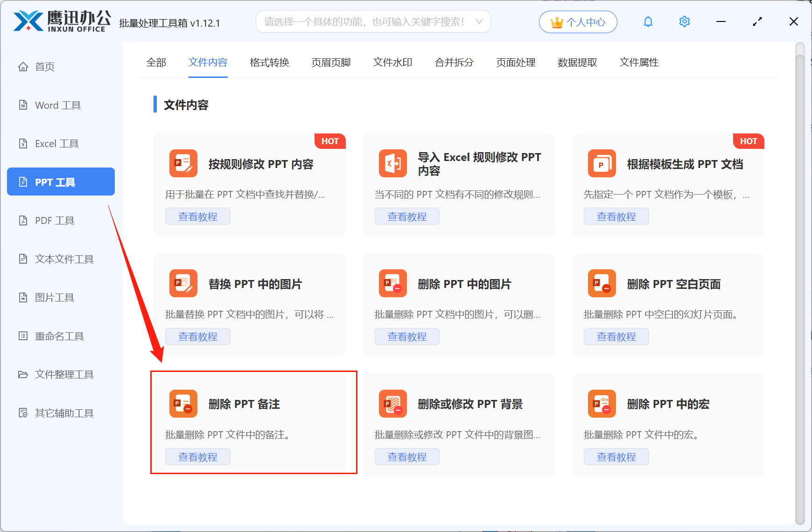The width and height of the screenshot is (812, 532).
Task: Open the Word 工具 sidebar section
Action: 57,105
